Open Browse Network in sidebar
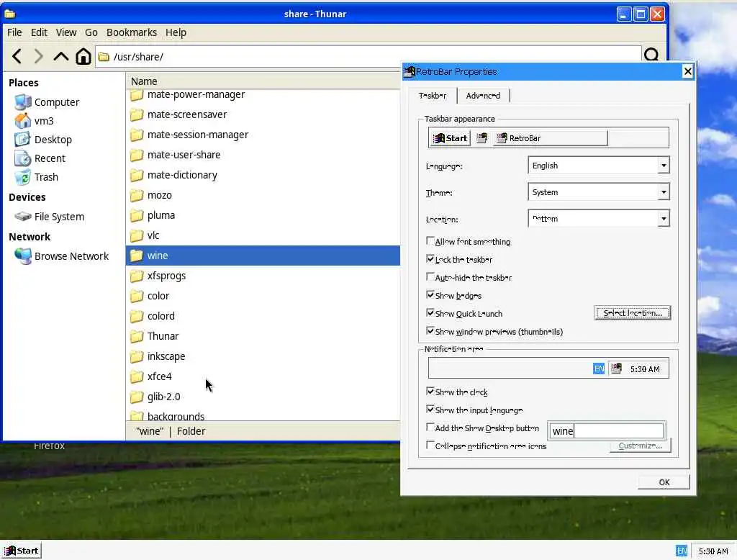This screenshot has height=560, width=737. [62, 256]
